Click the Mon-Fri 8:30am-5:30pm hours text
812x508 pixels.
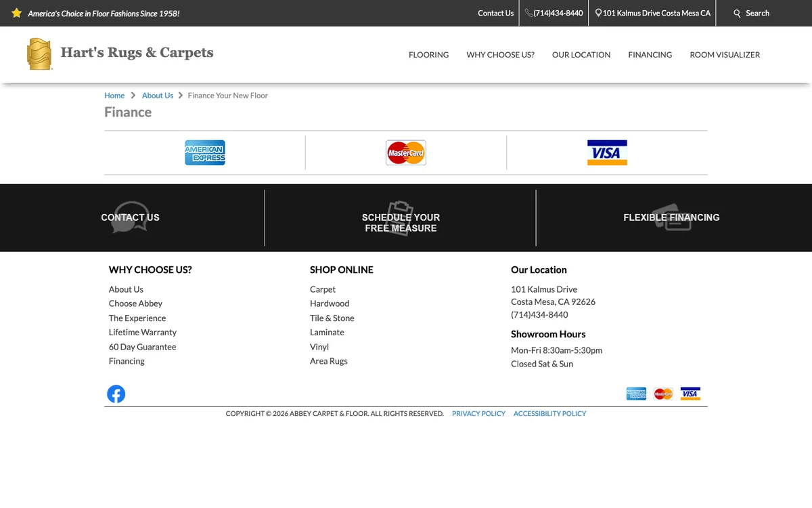pyautogui.click(x=556, y=350)
